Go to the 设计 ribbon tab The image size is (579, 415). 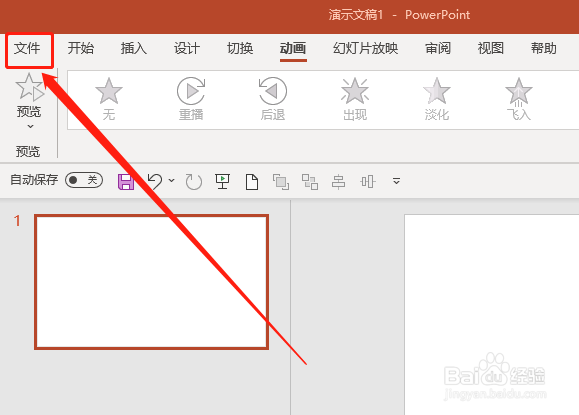pyautogui.click(x=187, y=49)
